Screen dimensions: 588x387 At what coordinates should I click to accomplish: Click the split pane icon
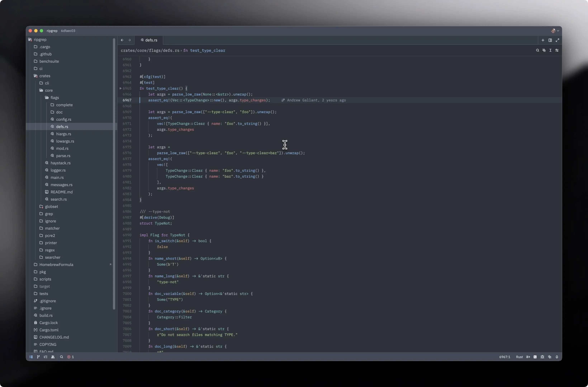[x=550, y=40]
